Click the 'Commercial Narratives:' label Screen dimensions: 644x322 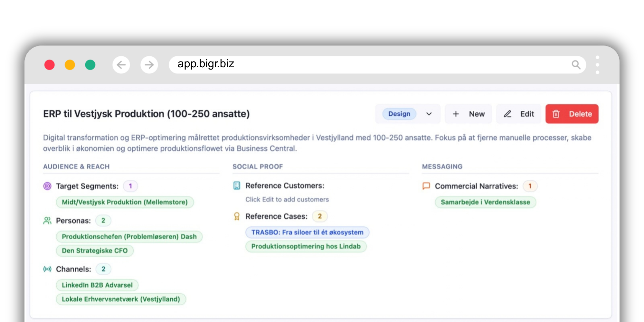tap(477, 186)
